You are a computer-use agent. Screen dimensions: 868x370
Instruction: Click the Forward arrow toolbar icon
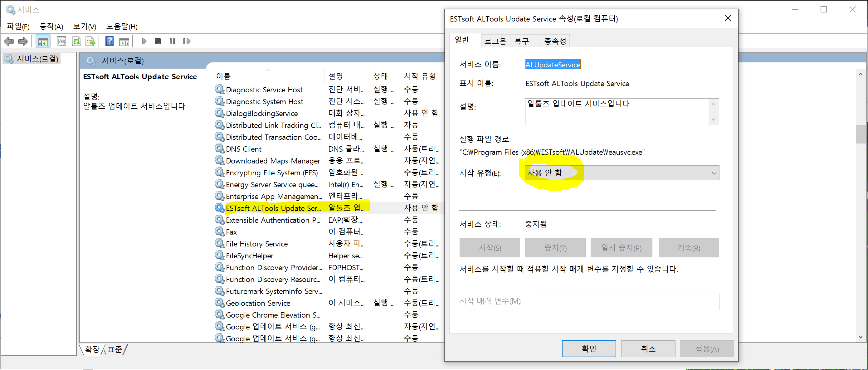[23, 41]
